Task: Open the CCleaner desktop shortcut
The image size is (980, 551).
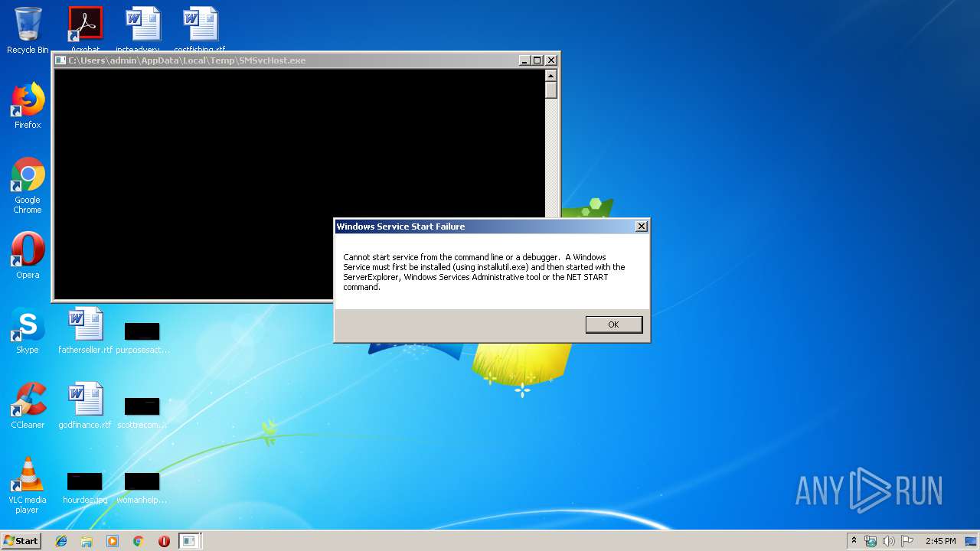Action: tap(28, 406)
